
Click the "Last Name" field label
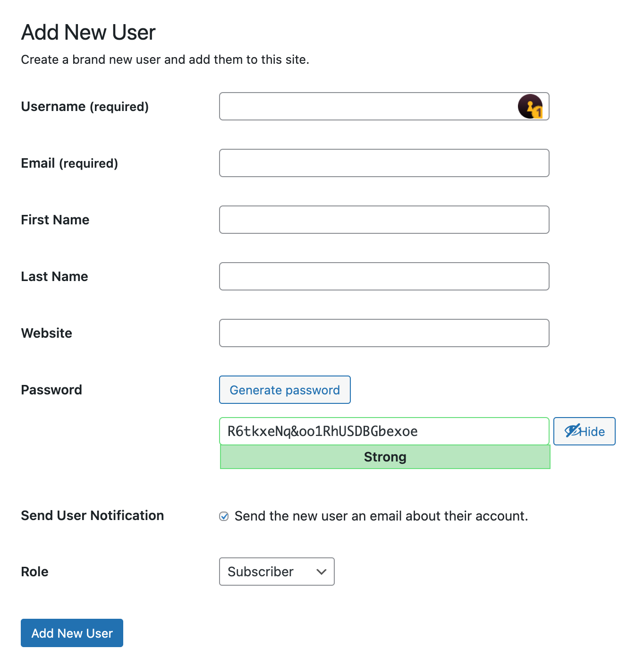(x=55, y=277)
